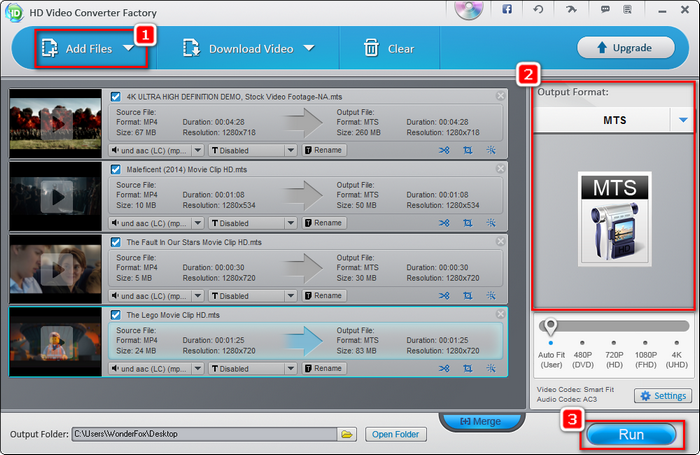700x455 pixels.
Task: Click the crop icon for Maleficent clip
Action: click(467, 223)
